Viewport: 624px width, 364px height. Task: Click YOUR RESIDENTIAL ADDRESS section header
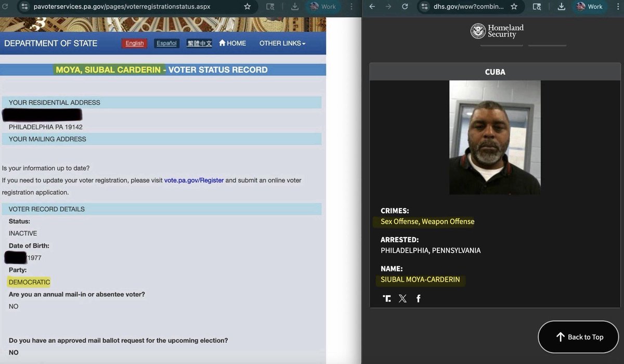[162, 102]
